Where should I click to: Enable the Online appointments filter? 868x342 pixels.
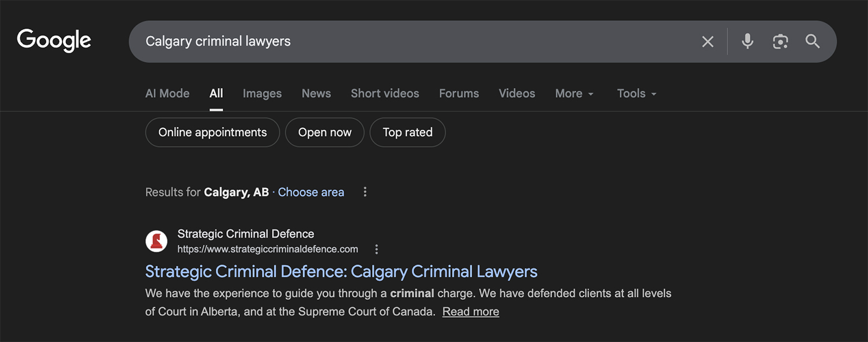(x=212, y=132)
